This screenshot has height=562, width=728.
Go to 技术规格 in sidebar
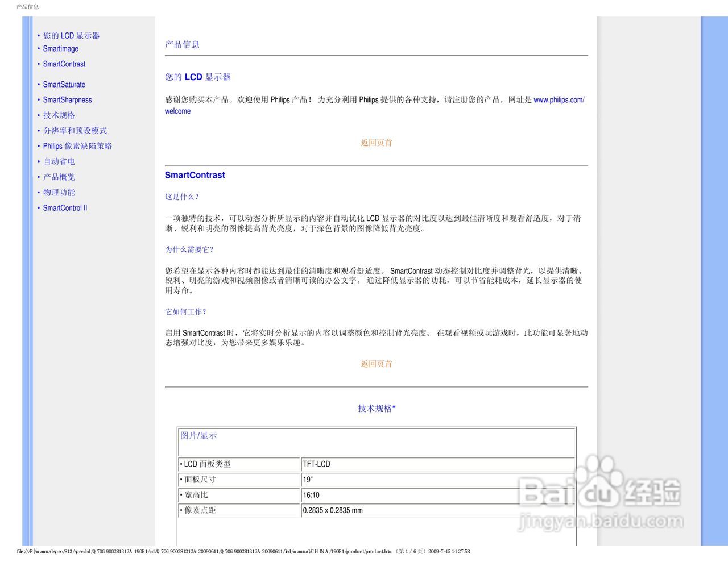(59, 115)
